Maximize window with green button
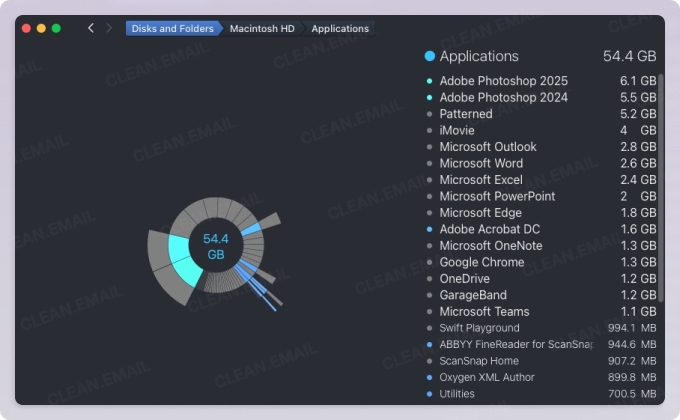This screenshot has width=680, height=420. pos(56,28)
